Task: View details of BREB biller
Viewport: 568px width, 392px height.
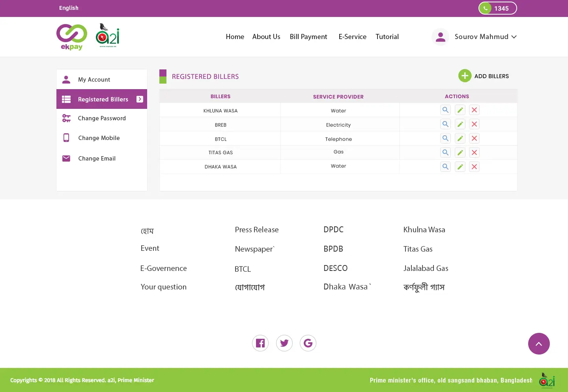Action: tap(445, 124)
